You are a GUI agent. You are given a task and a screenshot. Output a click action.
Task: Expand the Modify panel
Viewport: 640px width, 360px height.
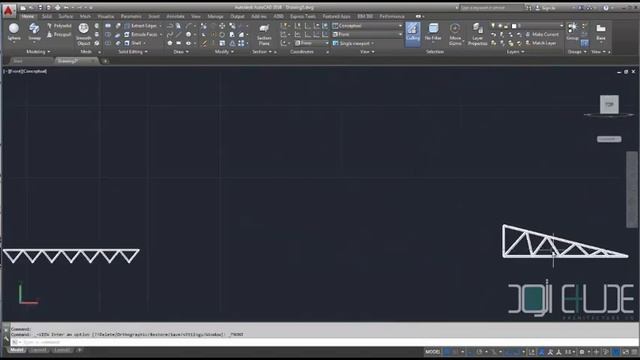(x=224, y=52)
